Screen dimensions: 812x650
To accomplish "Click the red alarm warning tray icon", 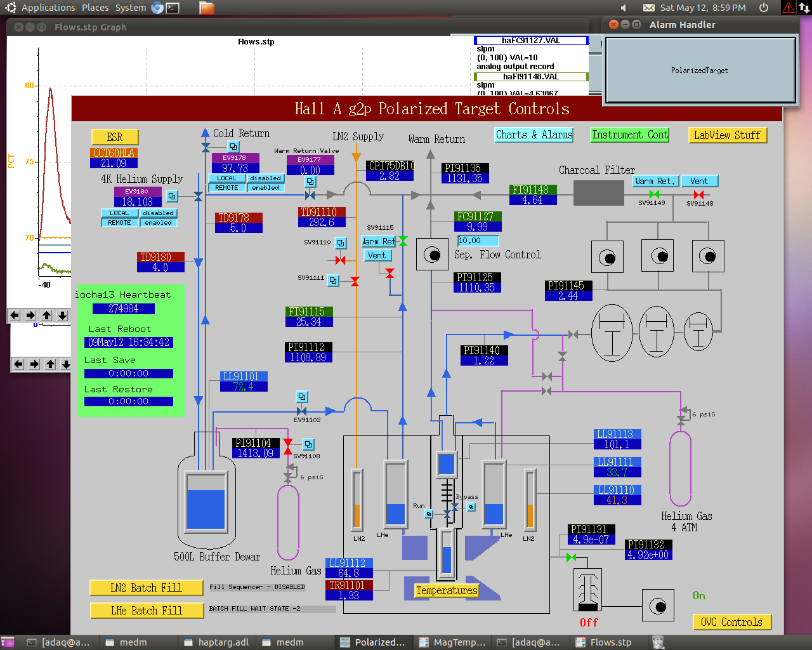I will (x=789, y=8).
